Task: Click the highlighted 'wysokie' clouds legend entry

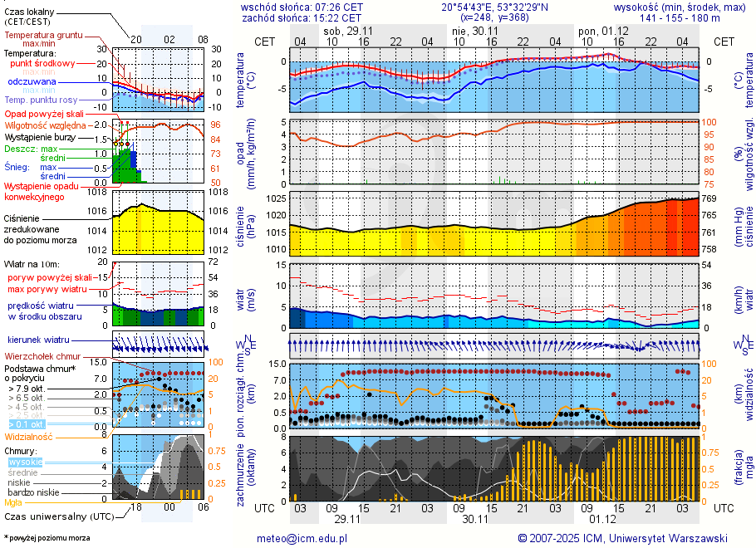Action: [25, 462]
